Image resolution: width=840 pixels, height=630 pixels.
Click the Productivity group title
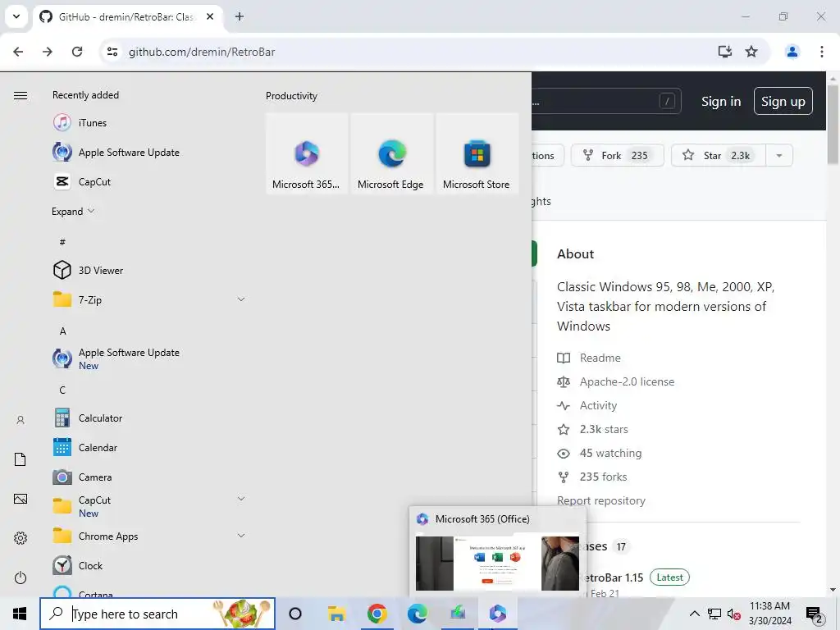(291, 96)
